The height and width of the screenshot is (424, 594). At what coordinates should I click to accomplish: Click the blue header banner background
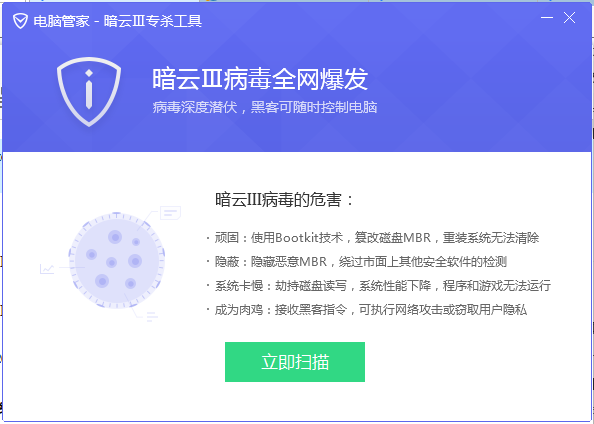pos(455,95)
